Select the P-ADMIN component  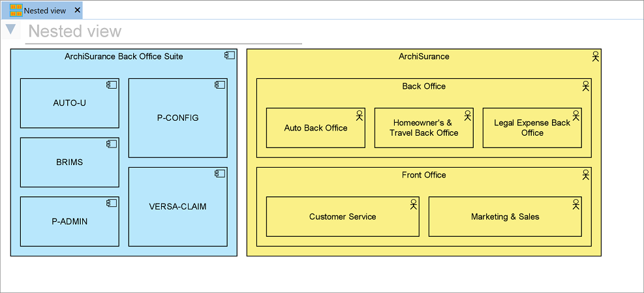[x=69, y=221]
